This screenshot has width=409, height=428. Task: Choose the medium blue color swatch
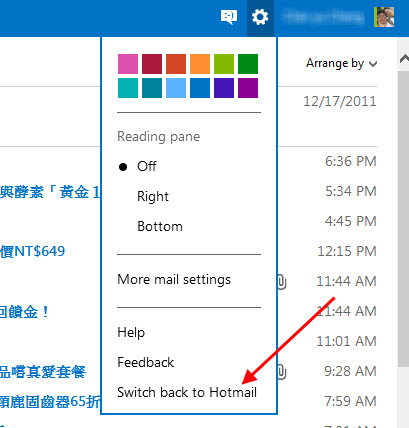200,88
